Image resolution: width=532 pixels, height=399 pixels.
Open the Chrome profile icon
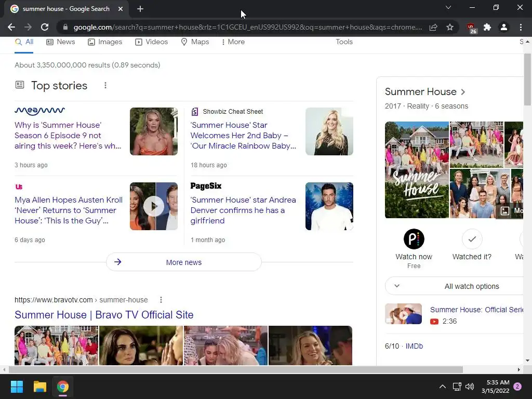coord(504,27)
